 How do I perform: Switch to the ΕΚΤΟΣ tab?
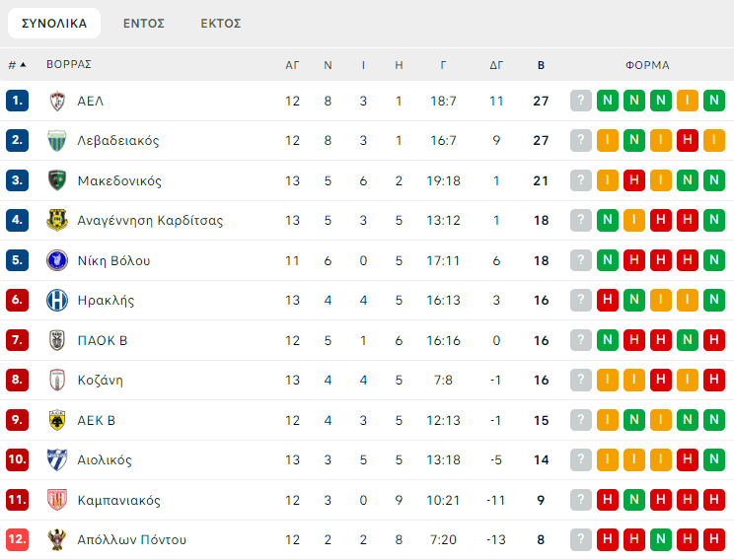point(220,23)
